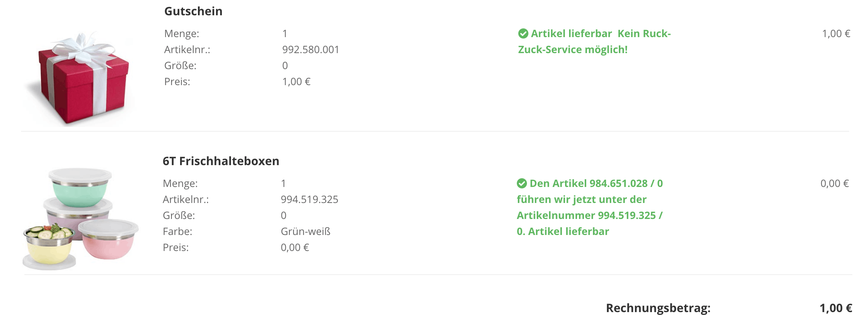The width and height of the screenshot is (868, 315).
Task: Open the 6T Frischhalteboxen product title
Action: tap(221, 161)
